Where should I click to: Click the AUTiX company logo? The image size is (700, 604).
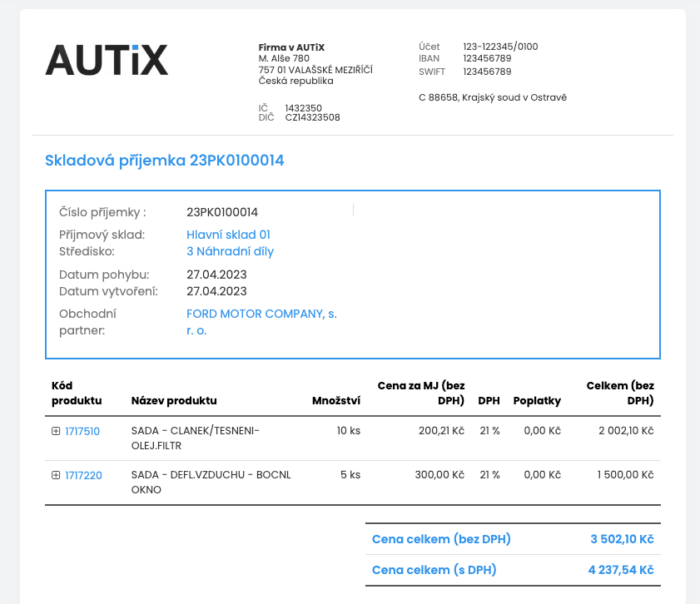pos(107,60)
